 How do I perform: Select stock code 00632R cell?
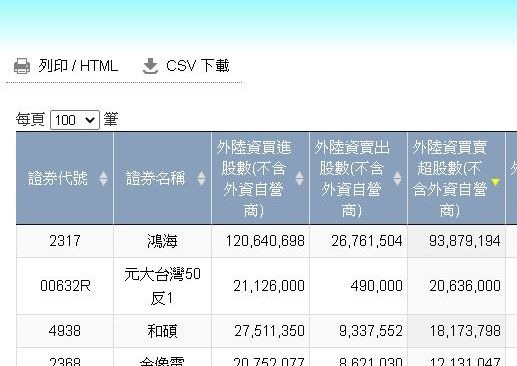point(65,286)
